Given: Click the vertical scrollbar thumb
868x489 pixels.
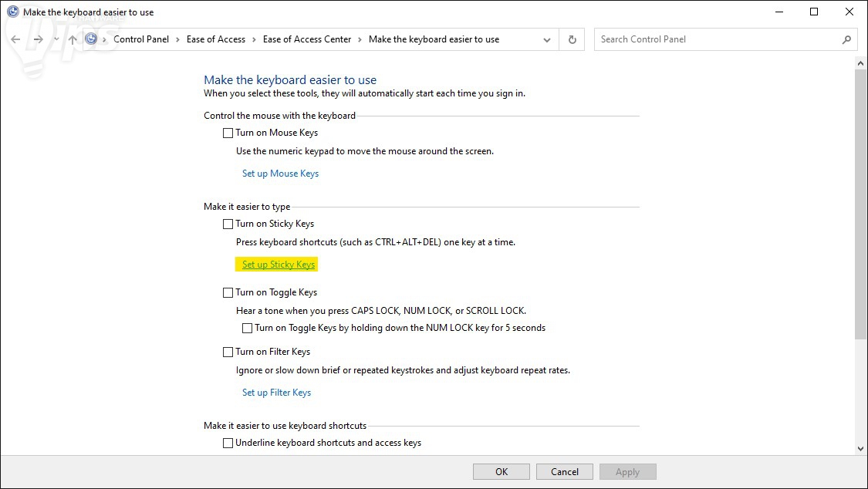Looking at the screenshot, I should 861,201.
